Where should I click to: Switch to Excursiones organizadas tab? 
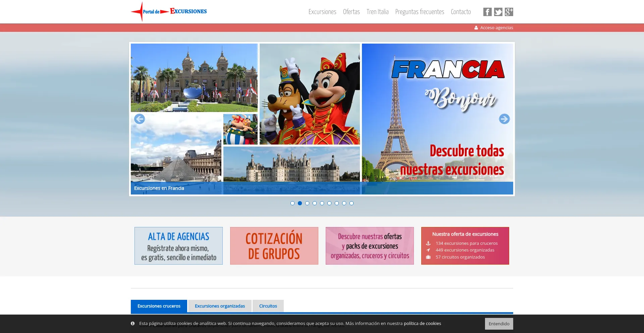[x=220, y=306]
